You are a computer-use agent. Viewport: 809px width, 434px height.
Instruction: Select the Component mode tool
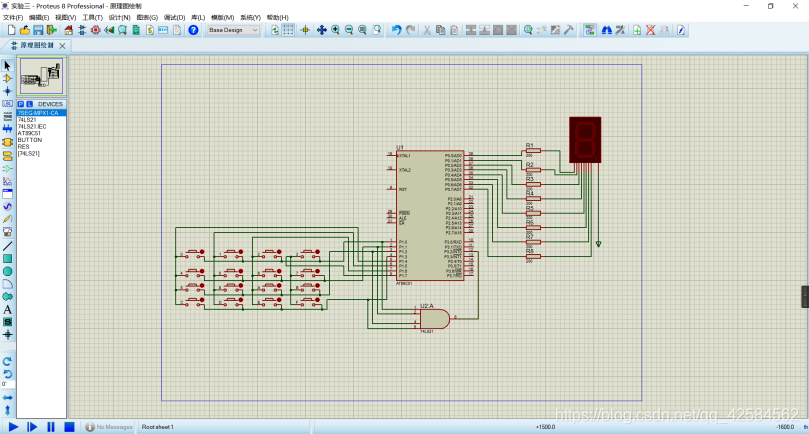(x=7, y=78)
